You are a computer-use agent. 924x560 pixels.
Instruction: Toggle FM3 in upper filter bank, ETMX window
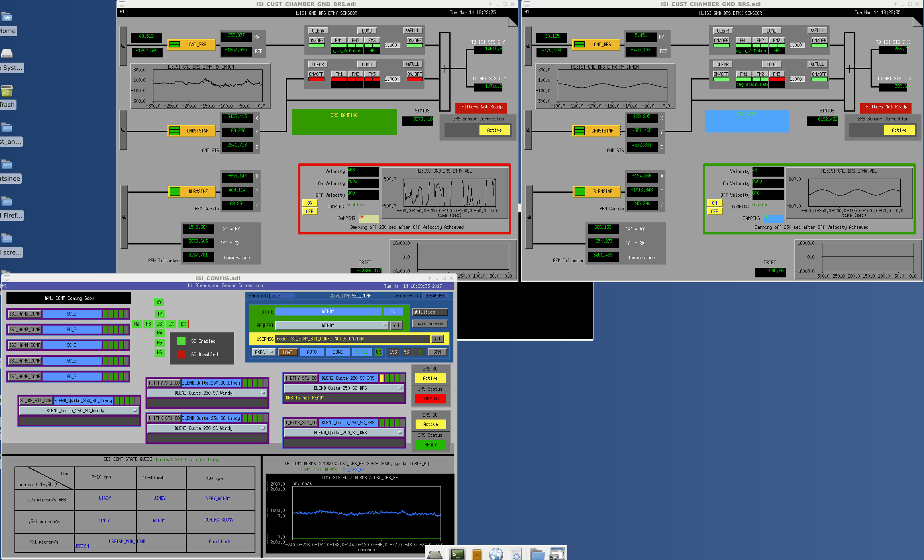[x=777, y=41]
